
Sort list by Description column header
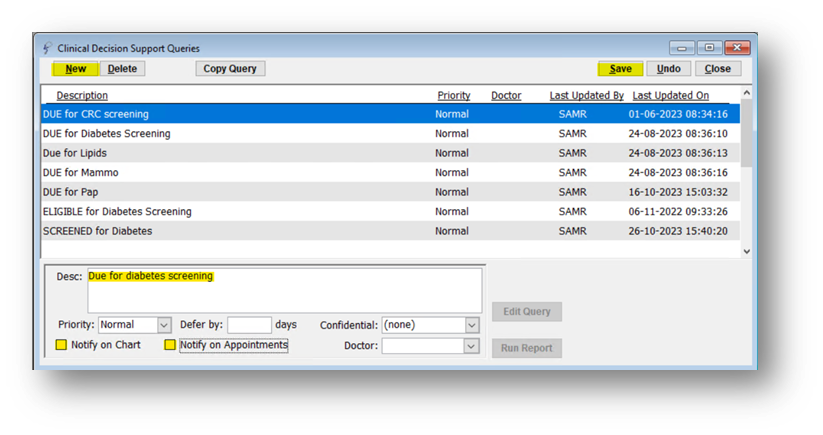click(x=82, y=96)
